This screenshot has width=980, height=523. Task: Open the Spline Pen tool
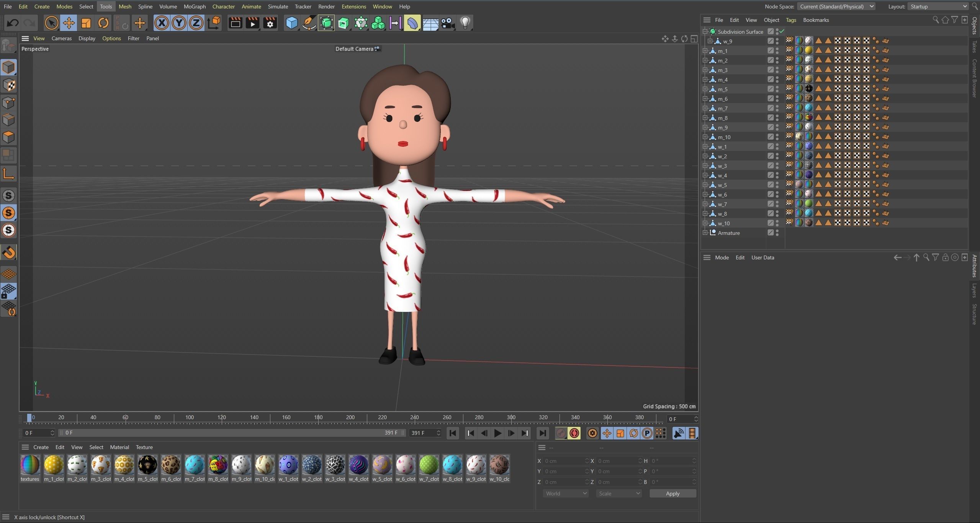pyautogui.click(x=309, y=23)
